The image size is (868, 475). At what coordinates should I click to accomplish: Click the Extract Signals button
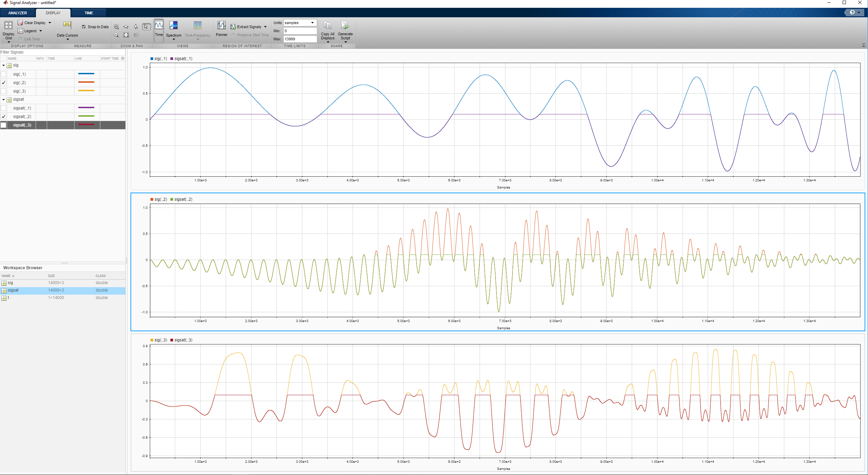tap(246, 27)
